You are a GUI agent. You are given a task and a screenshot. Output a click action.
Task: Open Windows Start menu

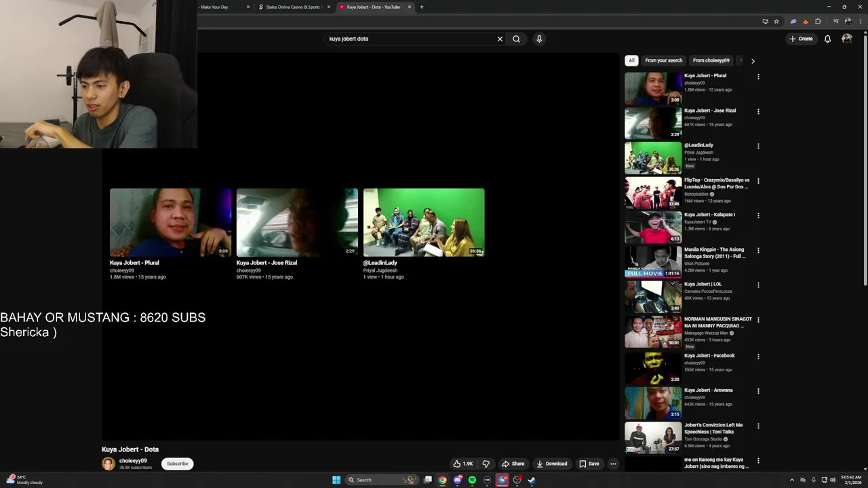336,480
